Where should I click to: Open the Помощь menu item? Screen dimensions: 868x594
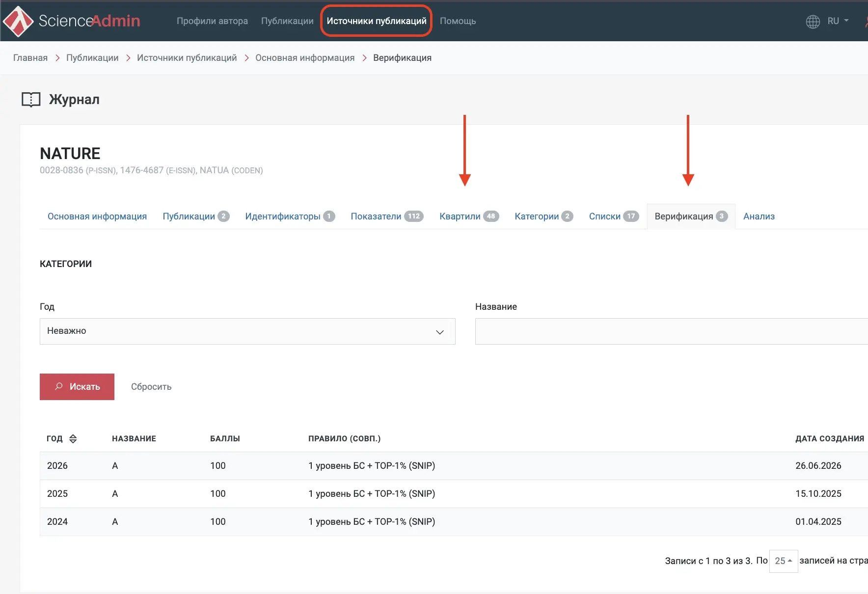pyautogui.click(x=458, y=21)
